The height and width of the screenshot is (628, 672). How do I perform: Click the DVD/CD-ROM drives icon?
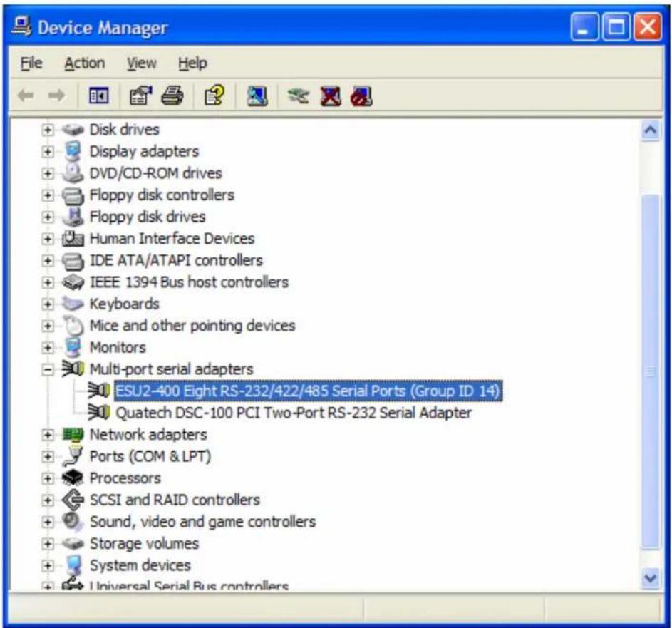(73, 173)
